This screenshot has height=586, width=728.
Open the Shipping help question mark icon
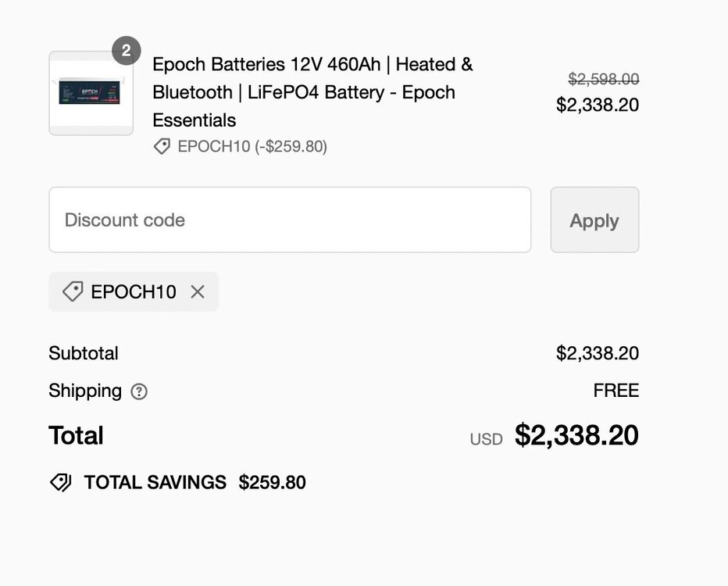(139, 391)
